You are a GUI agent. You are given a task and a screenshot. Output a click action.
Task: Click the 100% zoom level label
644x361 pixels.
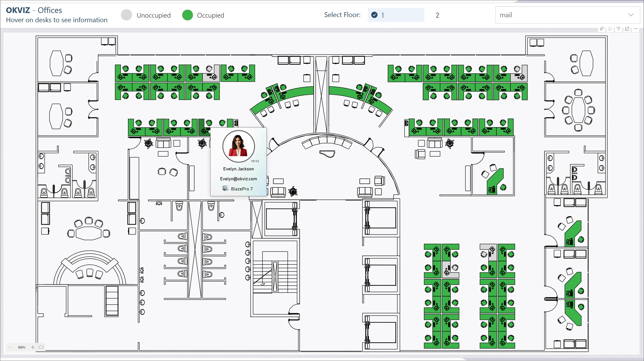pos(22,347)
